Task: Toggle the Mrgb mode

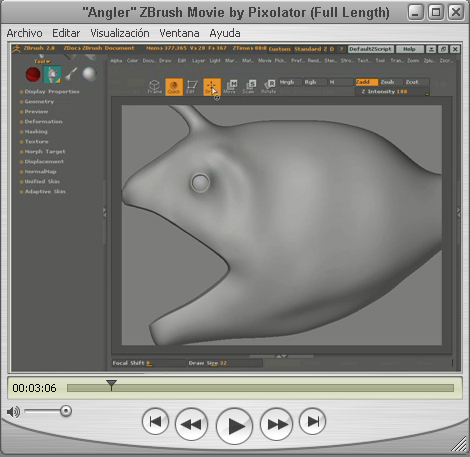Action: click(x=290, y=82)
